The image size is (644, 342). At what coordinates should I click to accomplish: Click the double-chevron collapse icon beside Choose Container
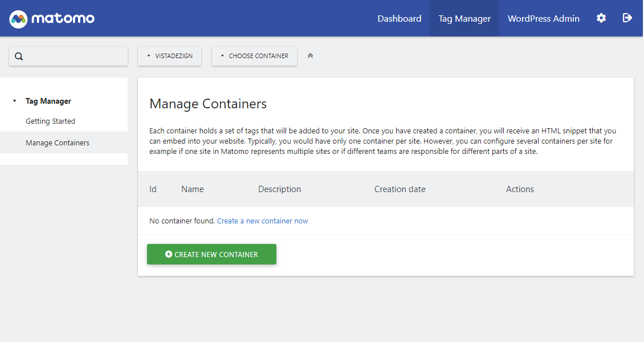[310, 56]
